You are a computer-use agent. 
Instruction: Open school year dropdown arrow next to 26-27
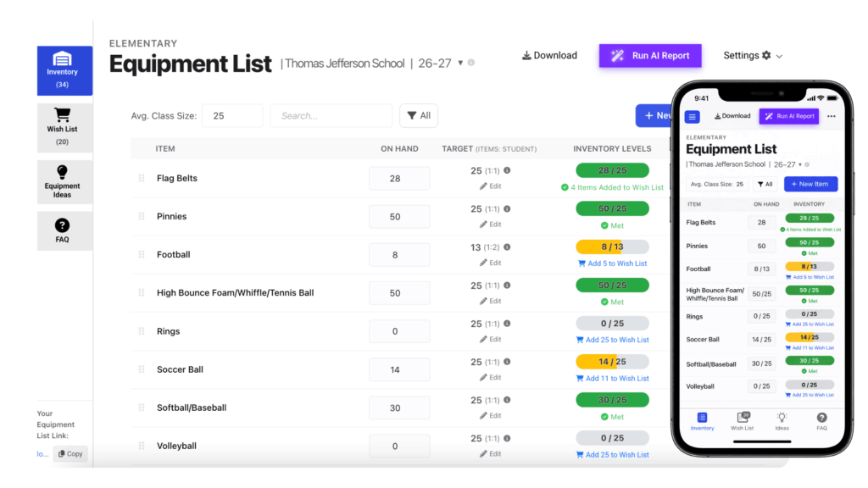pyautogui.click(x=460, y=63)
